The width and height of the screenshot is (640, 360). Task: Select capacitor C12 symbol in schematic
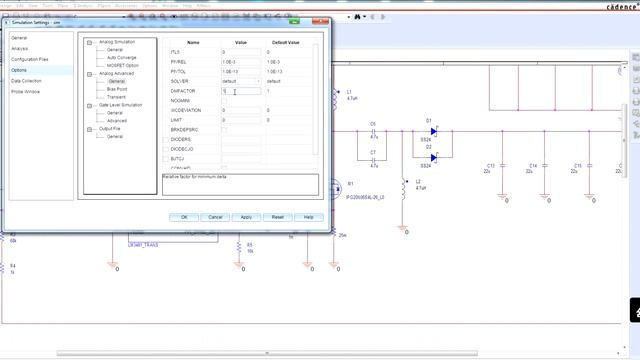pyautogui.click(x=503, y=166)
